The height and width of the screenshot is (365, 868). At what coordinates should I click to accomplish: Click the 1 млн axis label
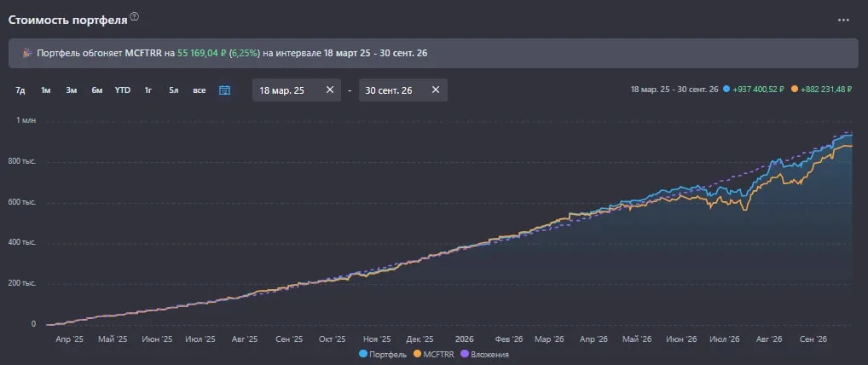[26, 121]
